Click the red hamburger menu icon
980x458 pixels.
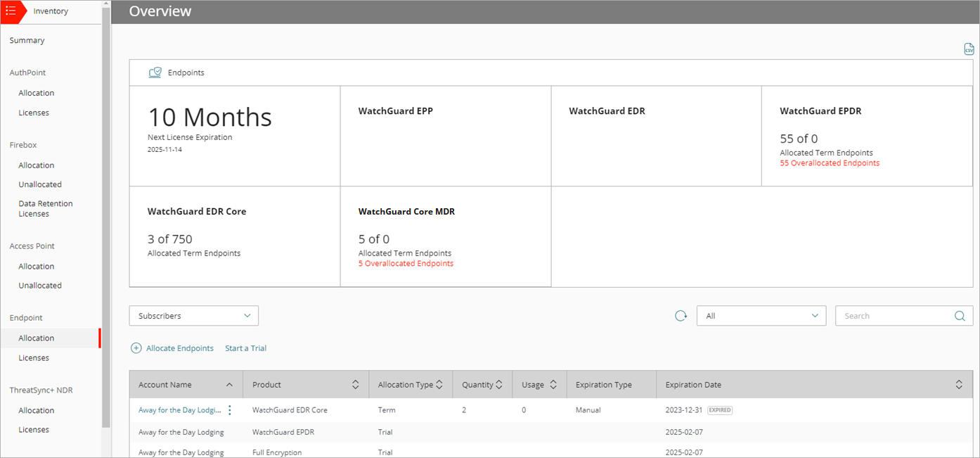9,11
